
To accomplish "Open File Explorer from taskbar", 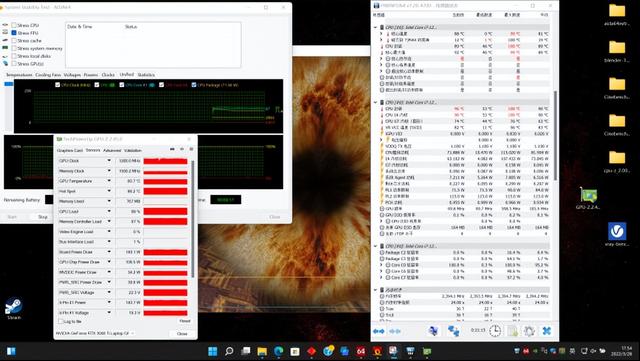I will pos(262,351).
